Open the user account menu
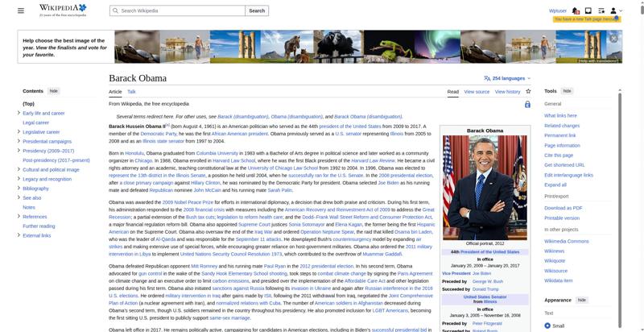This screenshot has height=332, width=644. pos(615,10)
